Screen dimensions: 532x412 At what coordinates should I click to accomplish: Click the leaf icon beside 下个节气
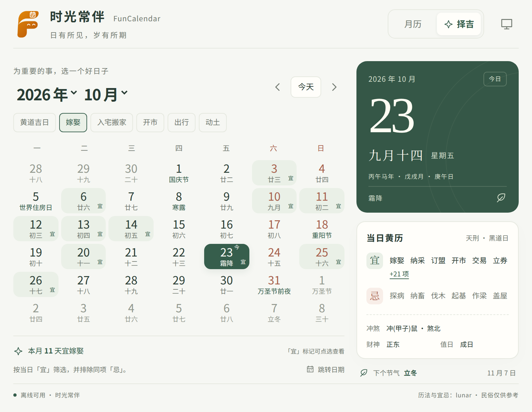(x=364, y=373)
